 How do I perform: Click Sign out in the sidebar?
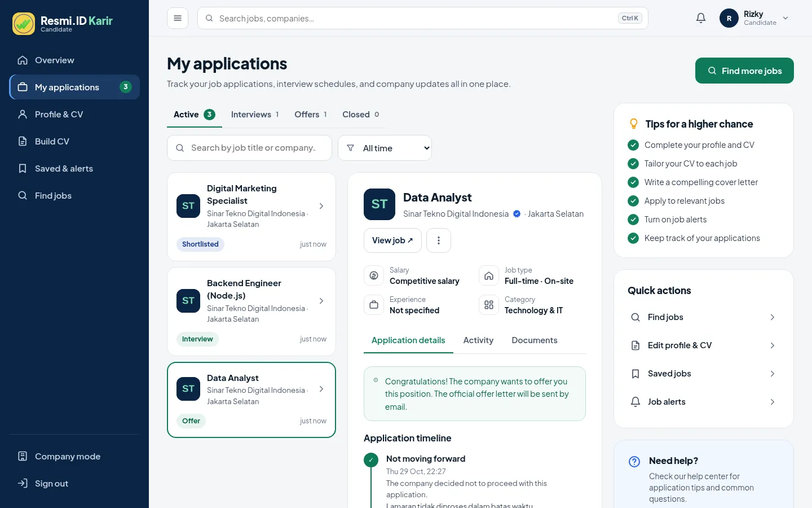coord(74,484)
